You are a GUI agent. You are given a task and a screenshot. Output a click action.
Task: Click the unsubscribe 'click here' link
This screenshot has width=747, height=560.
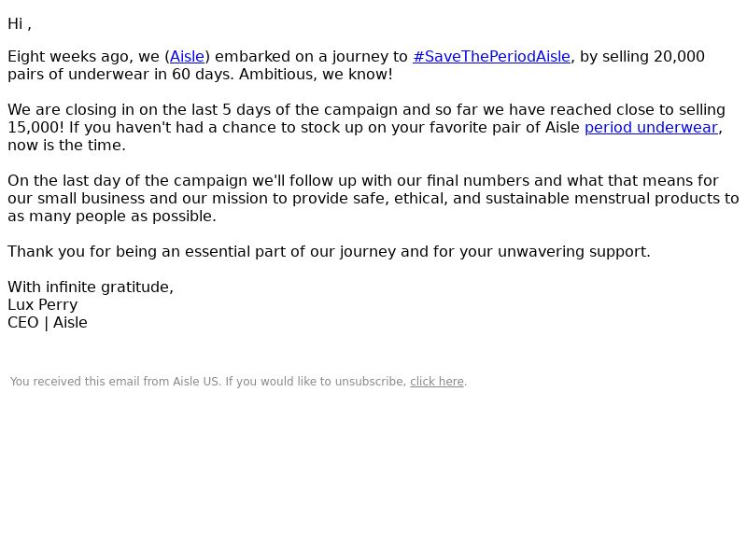437,382
